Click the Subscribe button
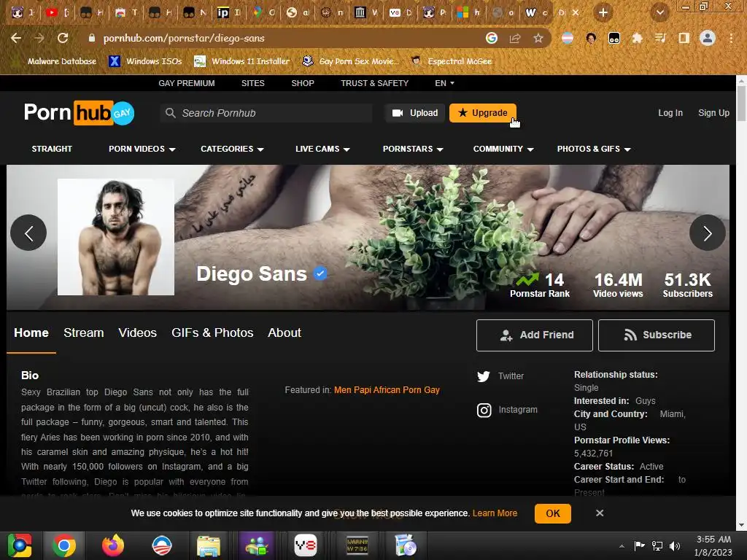Image resolution: width=747 pixels, height=560 pixels. [x=657, y=335]
